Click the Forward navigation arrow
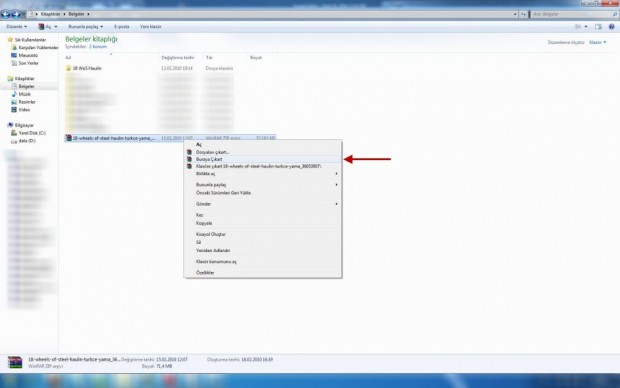Screen dimensions: 620x388 pos(16,14)
